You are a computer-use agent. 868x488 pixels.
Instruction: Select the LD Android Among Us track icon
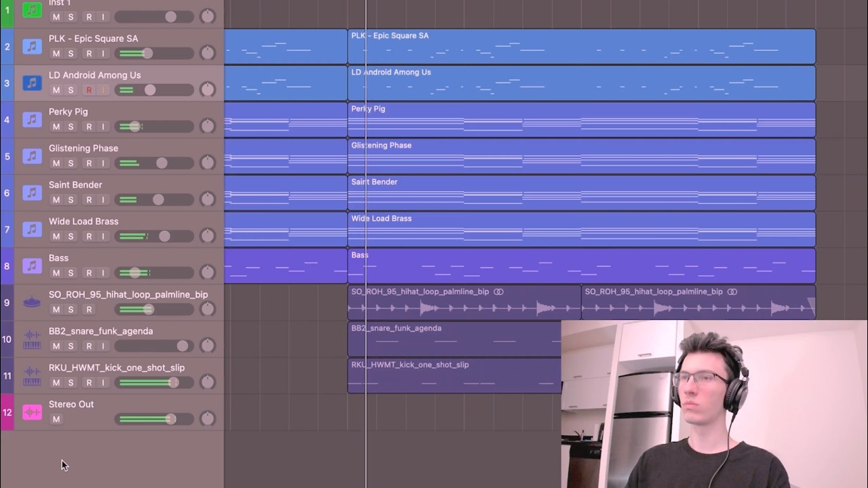[x=32, y=83]
